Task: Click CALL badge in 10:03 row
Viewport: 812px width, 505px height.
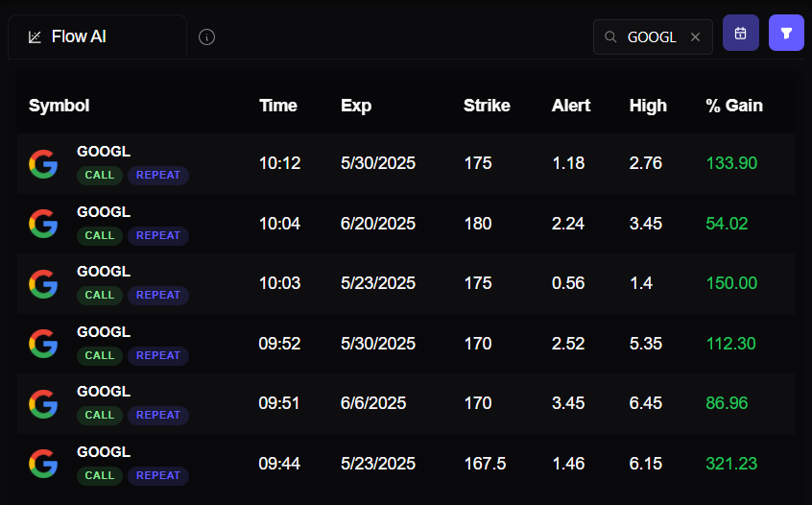Action: click(100, 296)
